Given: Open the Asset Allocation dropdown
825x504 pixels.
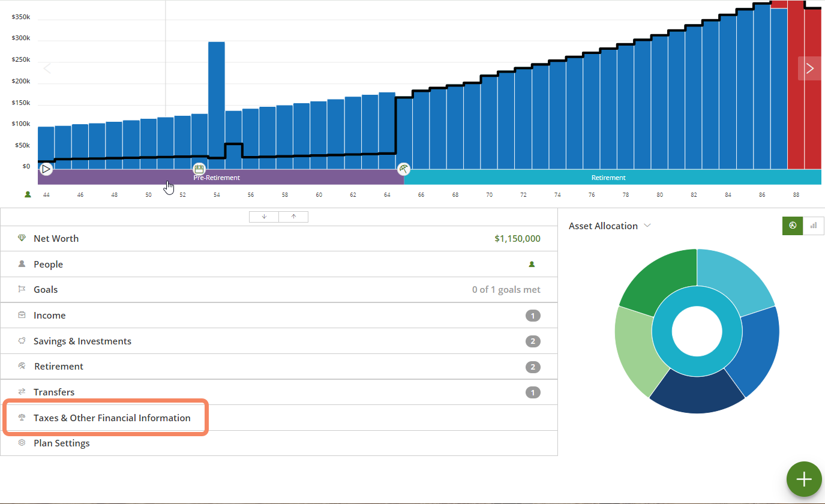Looking at the screenshot, I should coord(647,226).
